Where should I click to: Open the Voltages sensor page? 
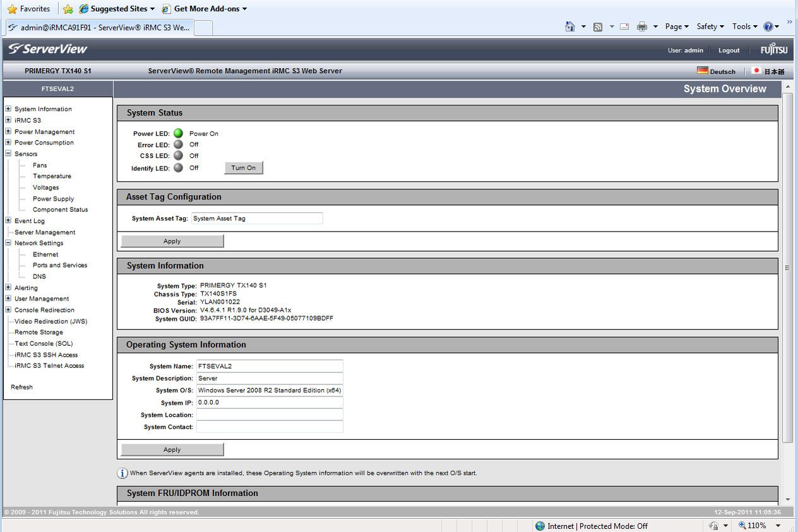(x=45, y=187)
